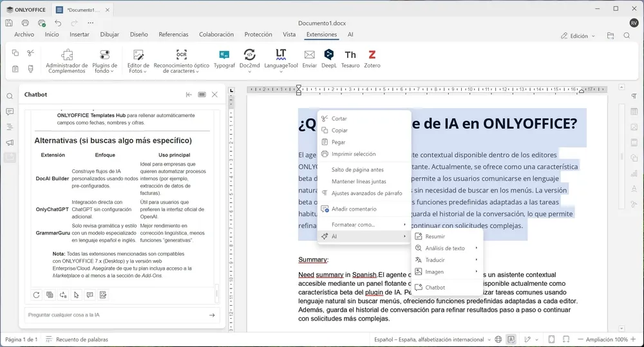Choose Resumir in the AI submenu
The width and height of the screenshot is (644, 347).
[x=447, y=236]
